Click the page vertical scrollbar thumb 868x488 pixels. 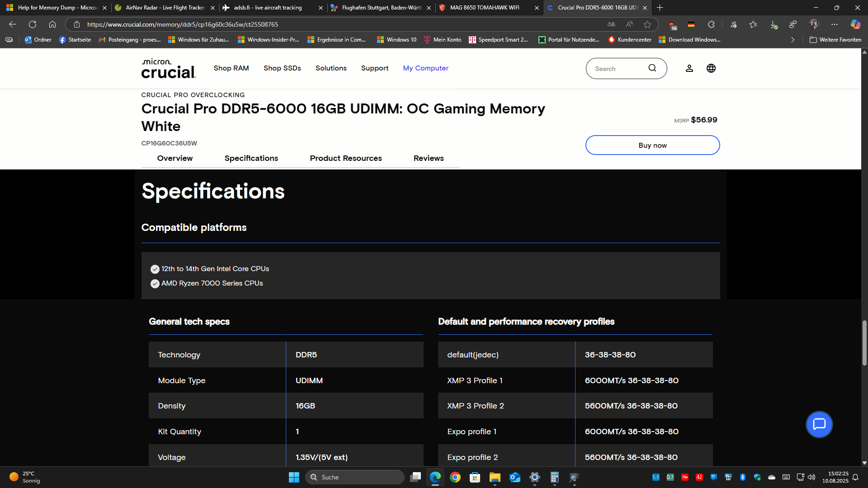(864, 343)
